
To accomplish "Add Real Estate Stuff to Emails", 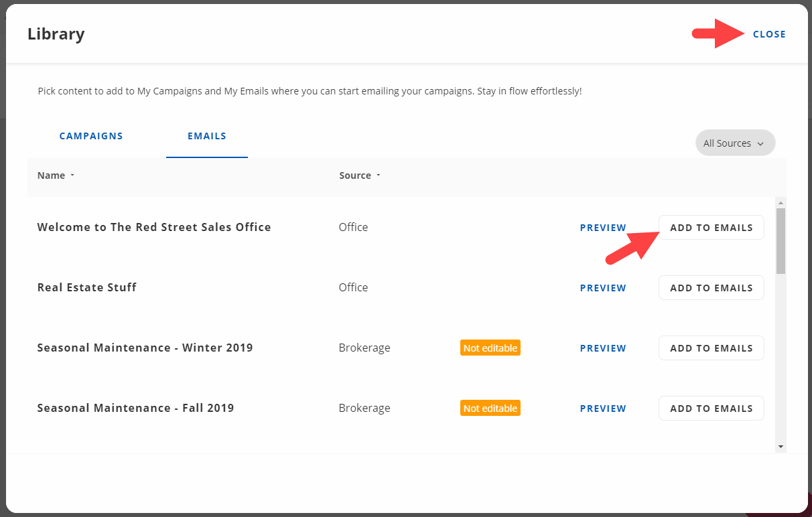I will [711, 288].
